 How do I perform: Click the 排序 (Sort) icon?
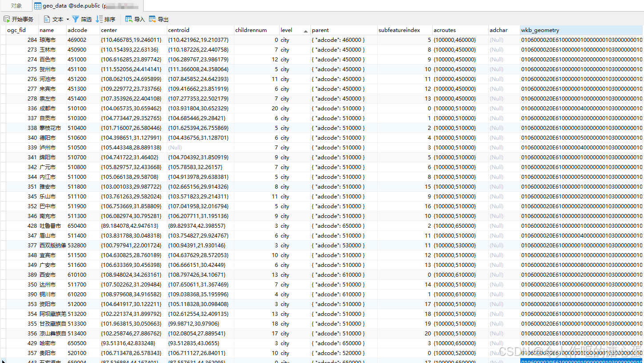point(99,19)
